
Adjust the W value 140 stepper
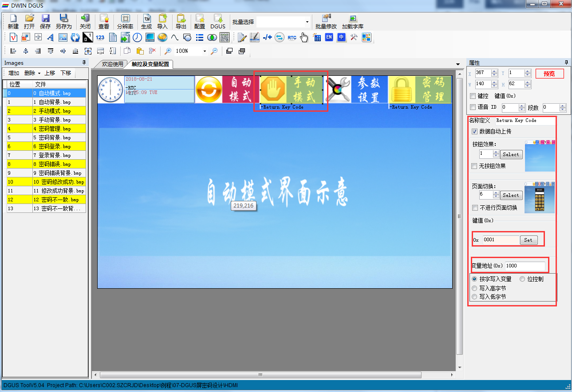[x=494, y=84]
